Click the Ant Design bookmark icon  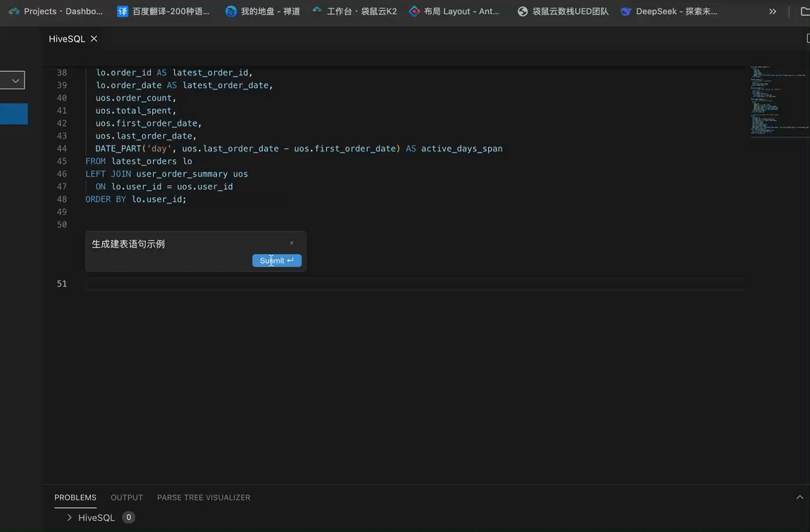(414, 11)
